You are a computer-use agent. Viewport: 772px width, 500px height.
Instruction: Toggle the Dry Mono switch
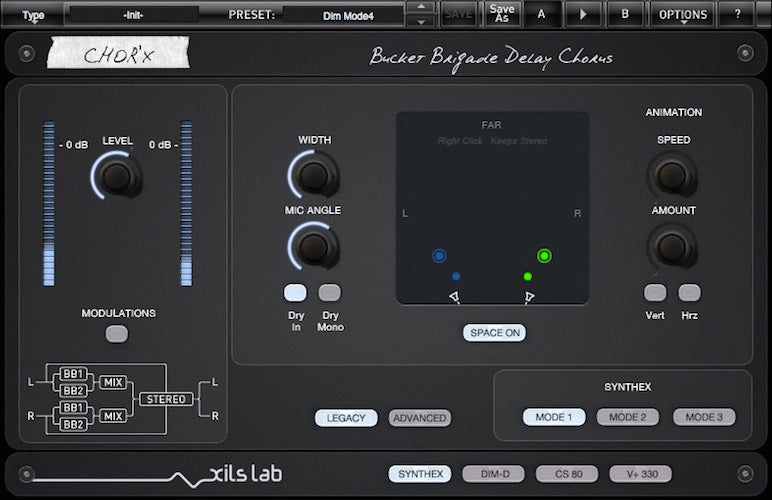tap(329, 293)
